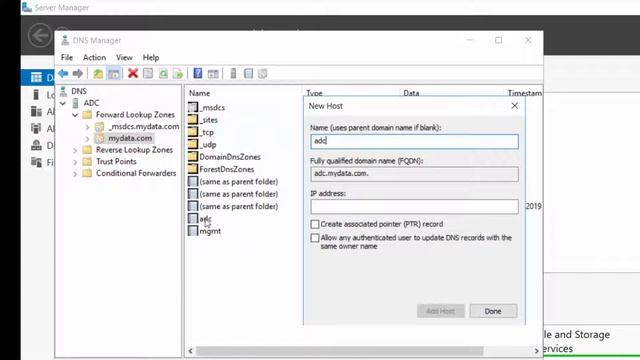Open the File menu
Image resolution: width=640 pixels, height=360 pixels.
[67, 58]
